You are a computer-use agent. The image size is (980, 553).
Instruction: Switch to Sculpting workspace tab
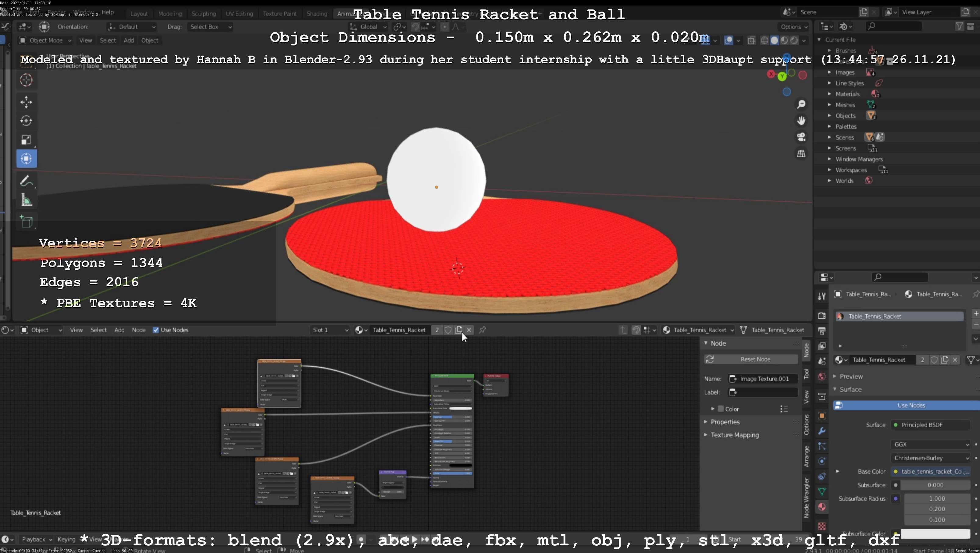[x=204, y=14]
